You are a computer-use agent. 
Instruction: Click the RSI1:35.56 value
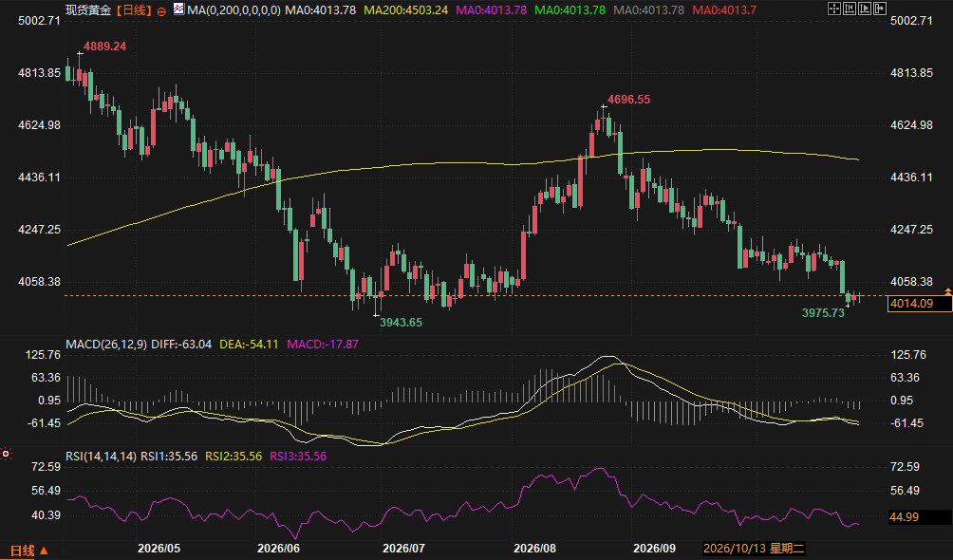pos(169,456)
